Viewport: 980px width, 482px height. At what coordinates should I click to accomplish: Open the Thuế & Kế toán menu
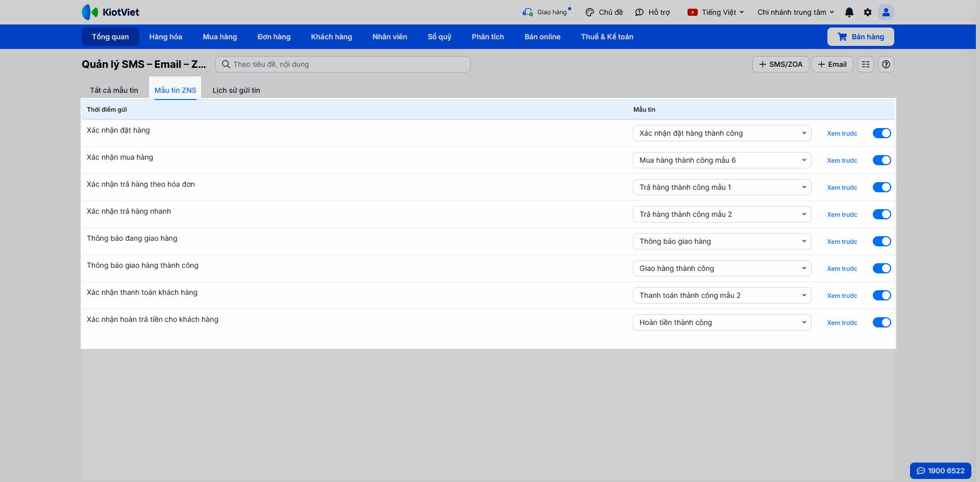point(607,37)
